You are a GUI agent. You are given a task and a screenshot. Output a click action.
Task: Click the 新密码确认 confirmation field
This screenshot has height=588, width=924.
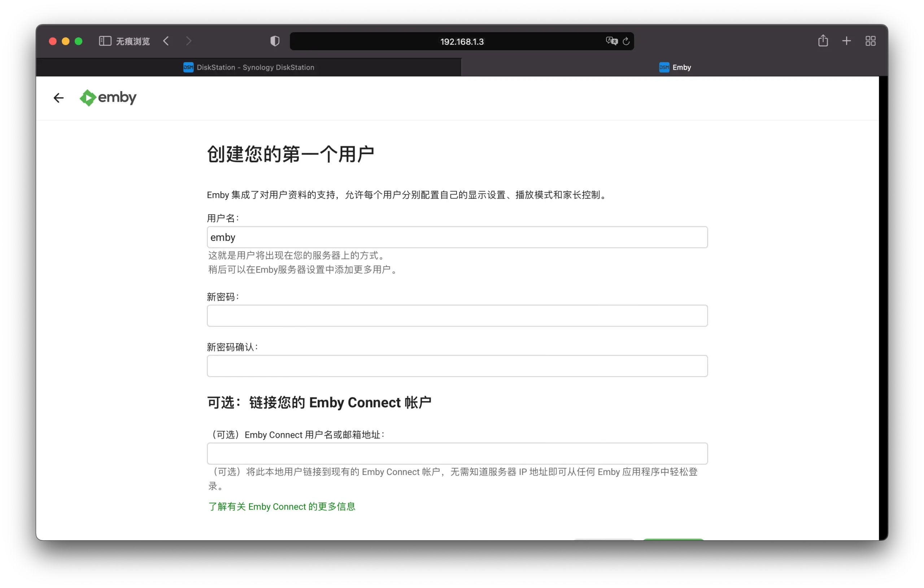(x=457, y=366)
